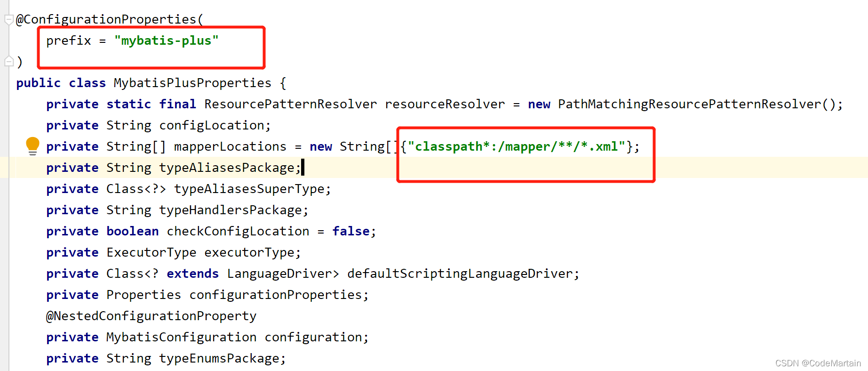Click the yellow lightbulb quick-fix icon
The image size is (868, 371).
(32, 146)
